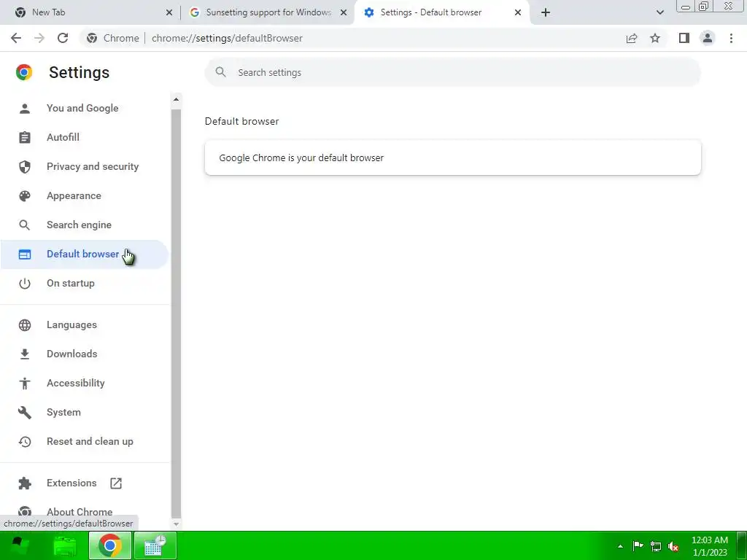
Task: Open the tab search dropdown arrow
Action: tap(659, 12)
